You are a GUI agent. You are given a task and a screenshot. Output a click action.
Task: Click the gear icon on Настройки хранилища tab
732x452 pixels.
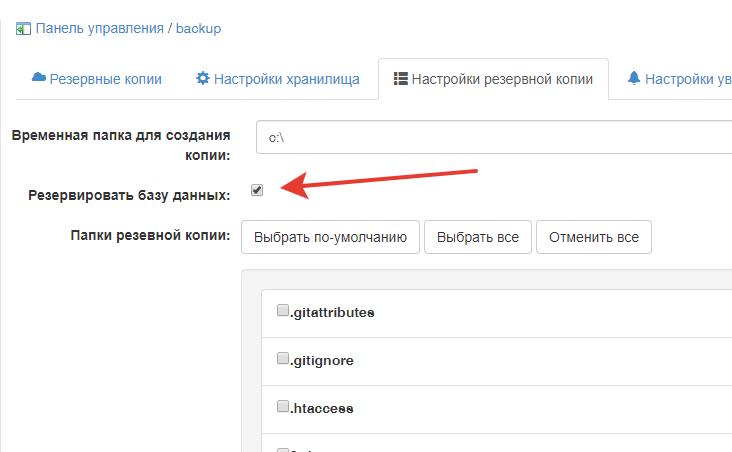203,78
